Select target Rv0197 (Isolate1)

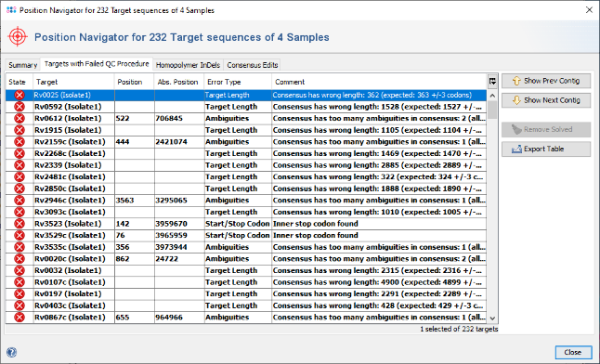(68, 293)
